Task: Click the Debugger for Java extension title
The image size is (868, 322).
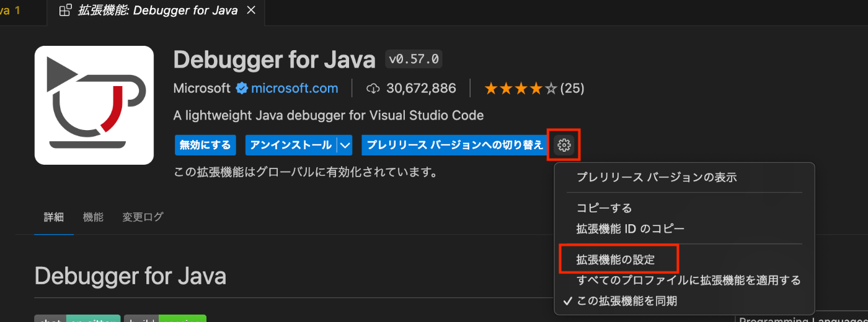Action: click(275, 59)
